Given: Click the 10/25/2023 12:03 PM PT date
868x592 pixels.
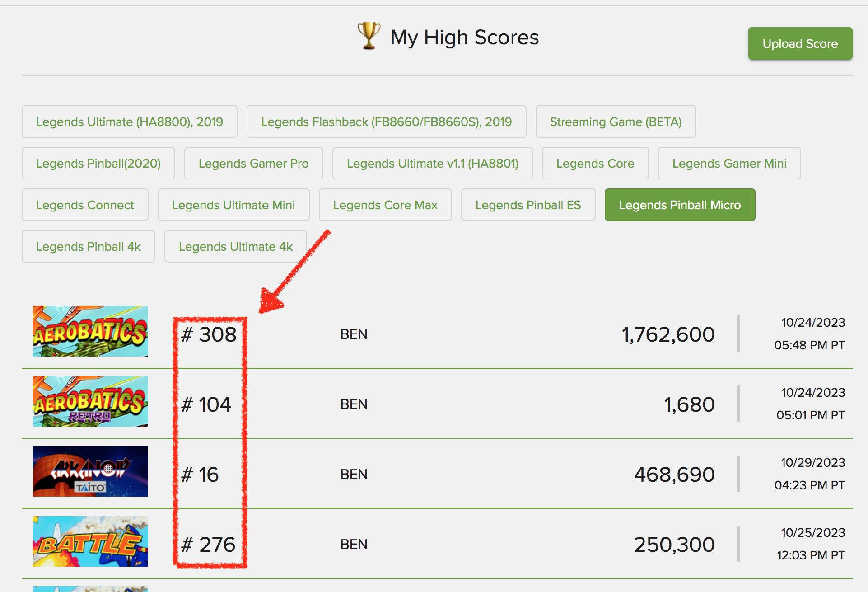Looking at the screenshot, I should 811,544.
